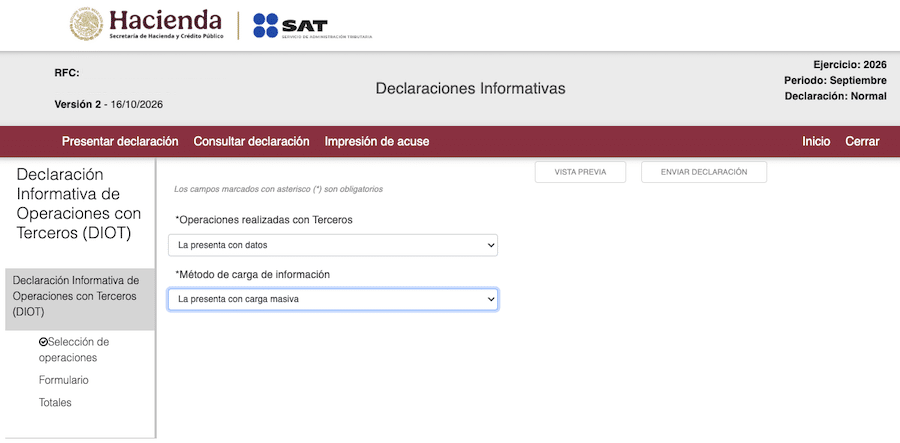900x443 pixels.
Task: Click the SAT logo in the header
Action: [x=312, y=26]
